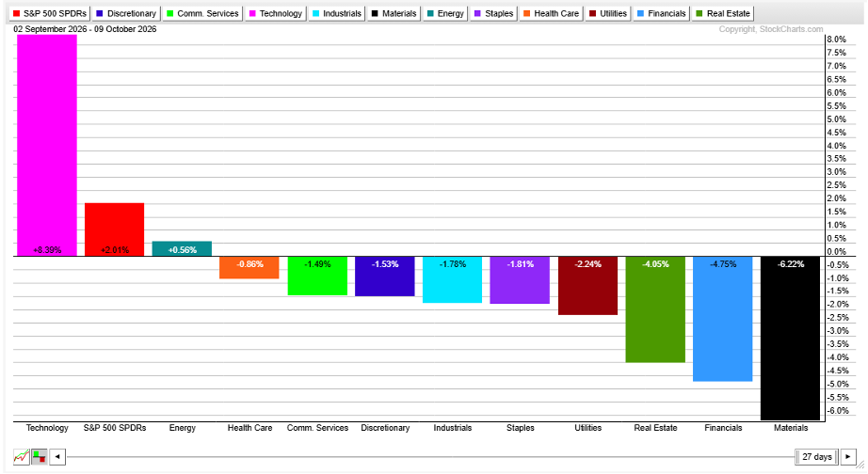Toggle the Discretionary sector legend button

pos(125,13)
